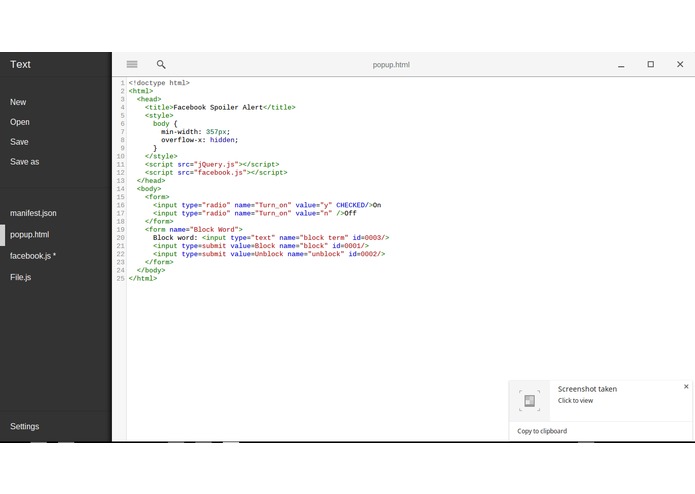Click the Text app title

click(20, 64)
